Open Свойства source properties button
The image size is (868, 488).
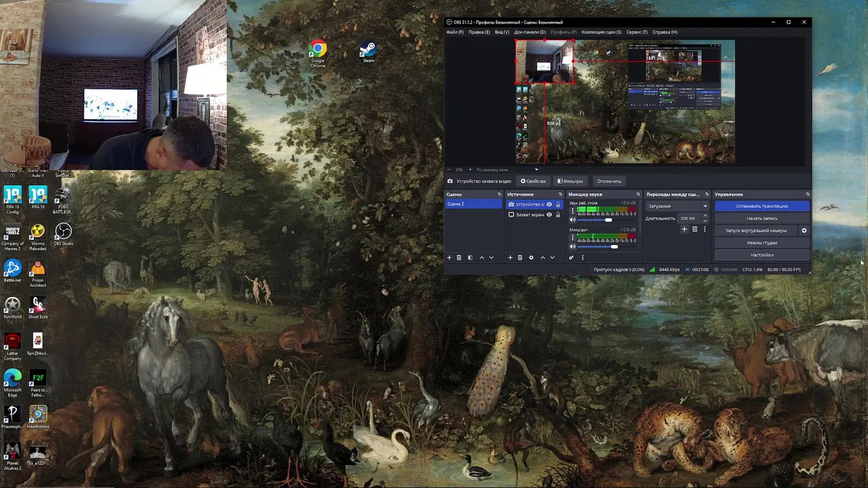pos(533,181)
